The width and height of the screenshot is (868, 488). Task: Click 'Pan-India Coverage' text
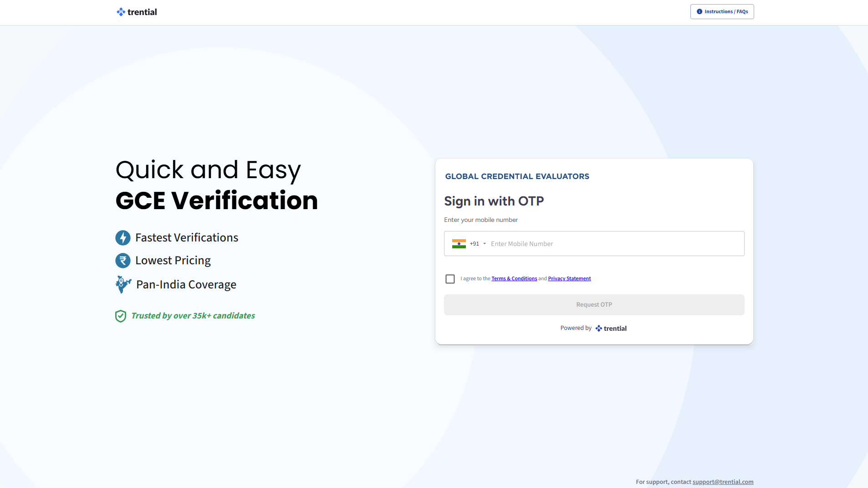(186, 285)
